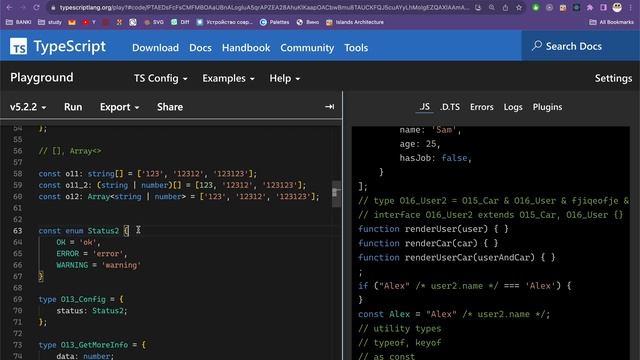Click the zoom magnifier icon in the address bar

click(492, 7)
